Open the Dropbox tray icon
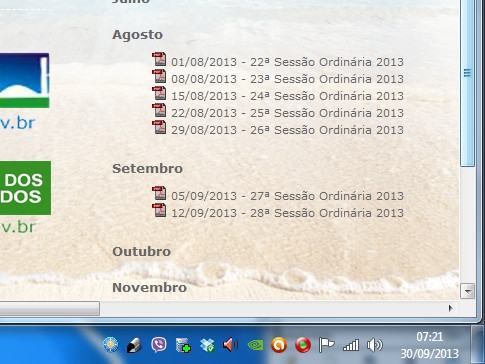Screen dimensions: 485x364 coord(207,345)
